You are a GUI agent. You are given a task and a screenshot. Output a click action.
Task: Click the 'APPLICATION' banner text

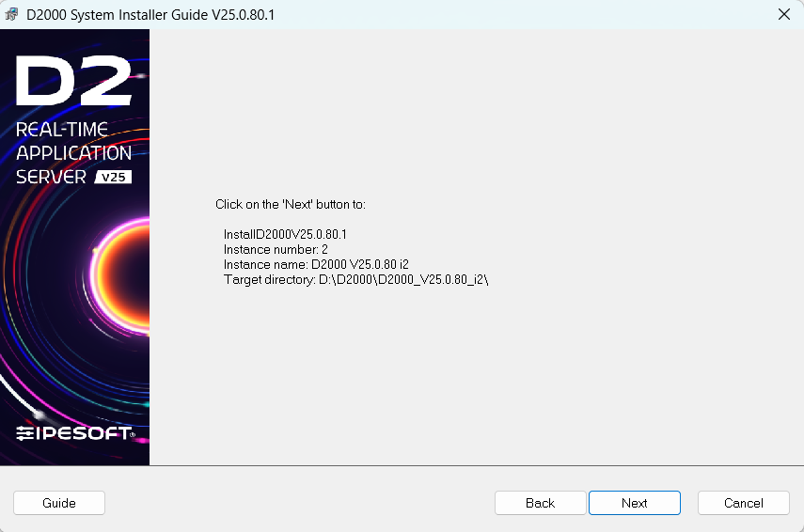[73, 153]
